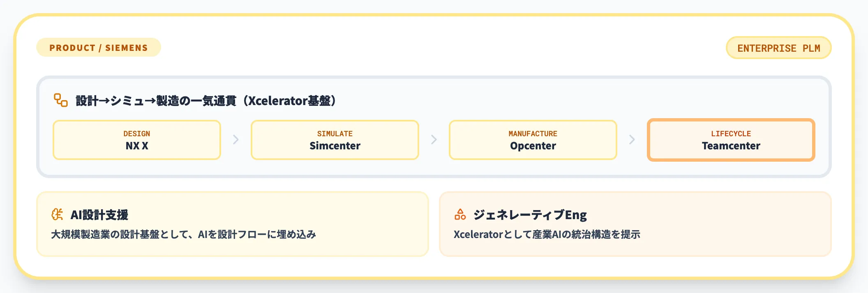
Task: Click the workflow icon beside the Xcelerator heading
Action: click(61, 100)
